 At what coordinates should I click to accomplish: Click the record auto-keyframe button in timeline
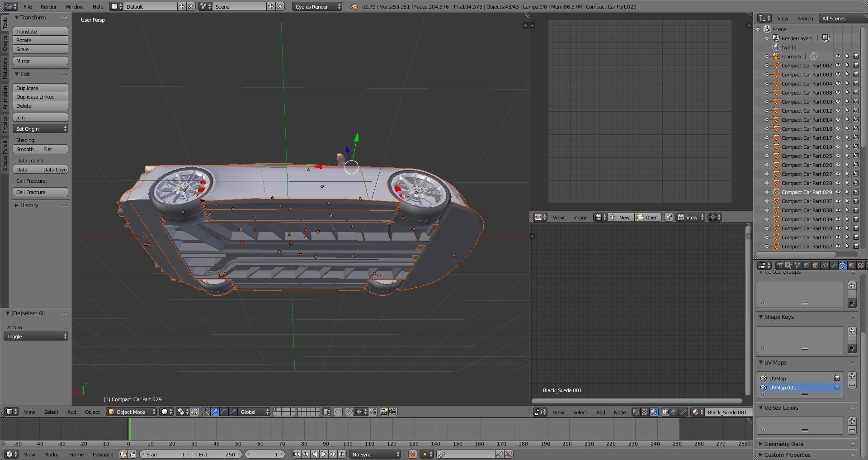point(412,454)
